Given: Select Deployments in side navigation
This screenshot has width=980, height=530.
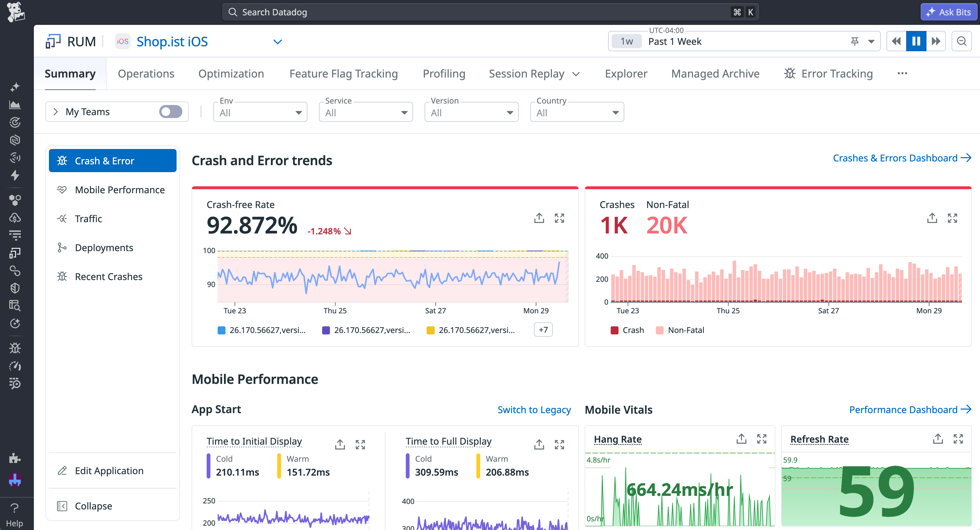Looking at the screenshot, I should (x=113, y=248).
